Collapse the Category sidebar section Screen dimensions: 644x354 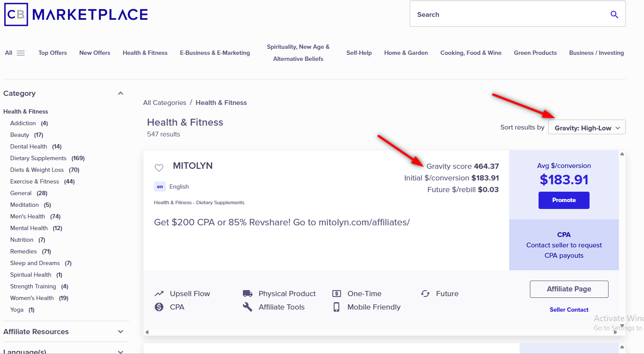(121, 93)
